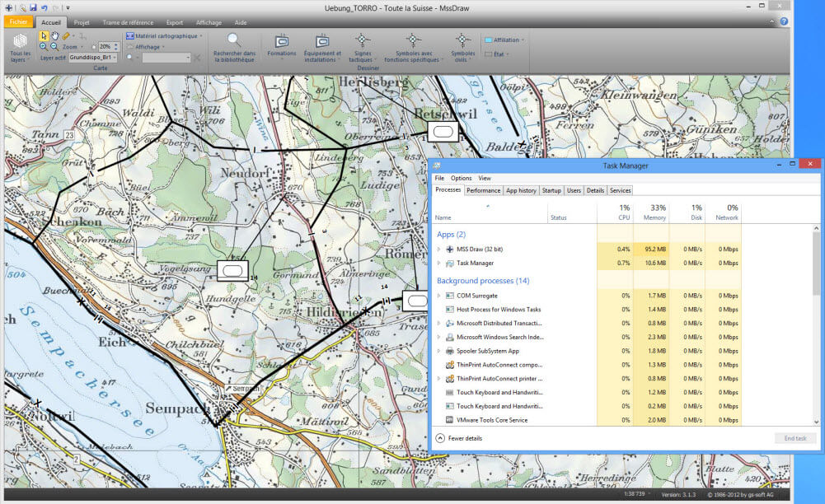The height and width of the screenshot is (504, 825).
Task: Sort processes by Memory column
Action: pos(651,212)
